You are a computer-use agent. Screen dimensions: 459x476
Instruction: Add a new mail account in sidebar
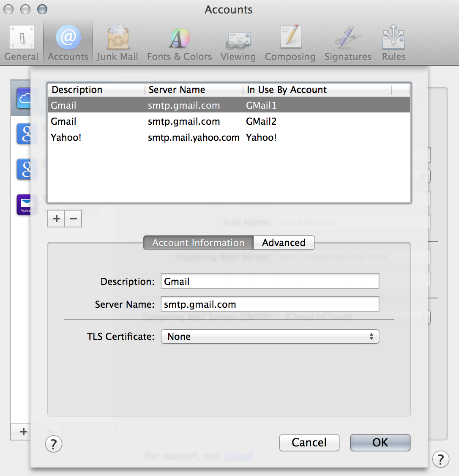tap(23, 432)
